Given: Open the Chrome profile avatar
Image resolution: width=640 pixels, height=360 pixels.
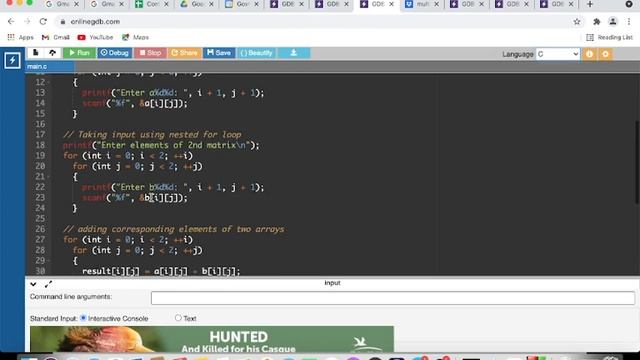Looking at the screenshot, I should pyautogui.click(x=613, y=22).
